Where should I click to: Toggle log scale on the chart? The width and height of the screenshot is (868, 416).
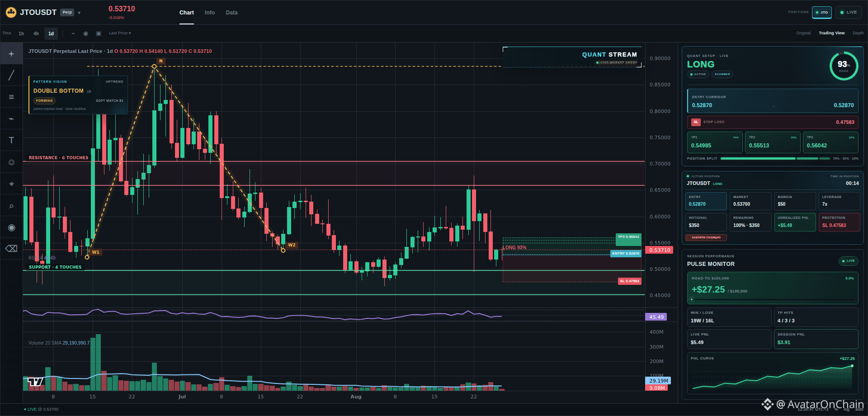(x=846, y=409)
